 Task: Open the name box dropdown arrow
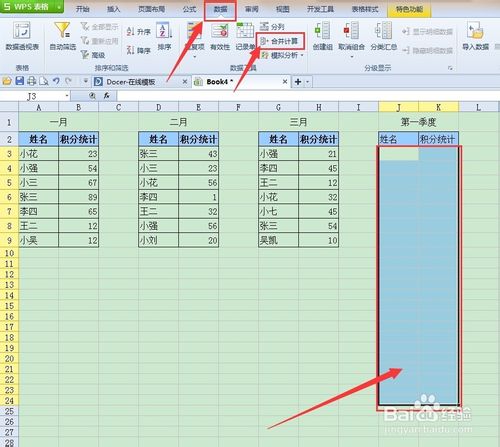(x=67, y=96)
